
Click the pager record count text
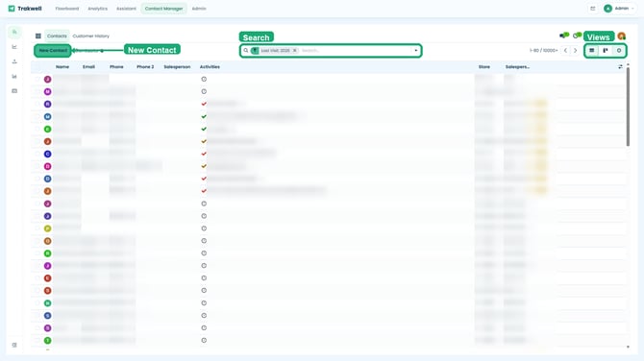(543, 51)
